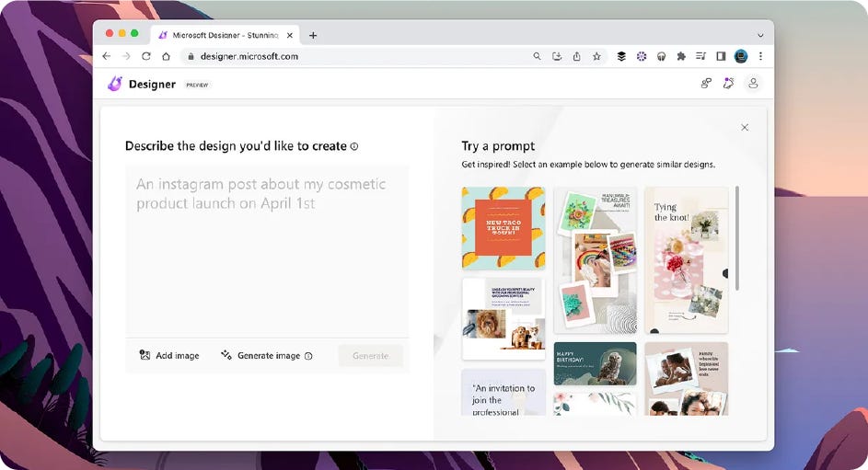Screen dimensions: 868x470
Task: Click the prompt gallery scrollbar
Action: click(x=736, y=238)
